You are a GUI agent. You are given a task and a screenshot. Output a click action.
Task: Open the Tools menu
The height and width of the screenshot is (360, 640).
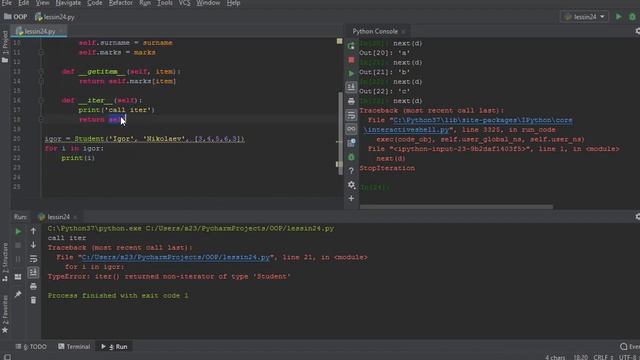coord(164,3)
